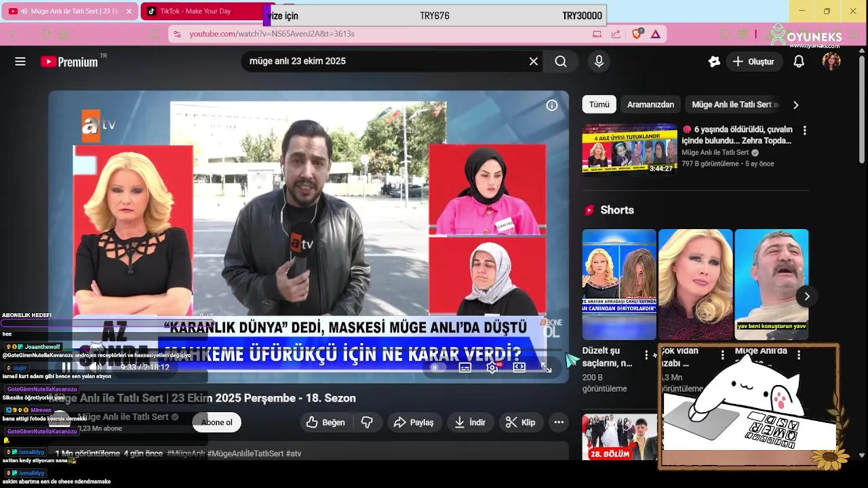Open options for 6 yaşında öldürüldü video
868x488 pixels.
pyautogui.click(x=805, y=130)
